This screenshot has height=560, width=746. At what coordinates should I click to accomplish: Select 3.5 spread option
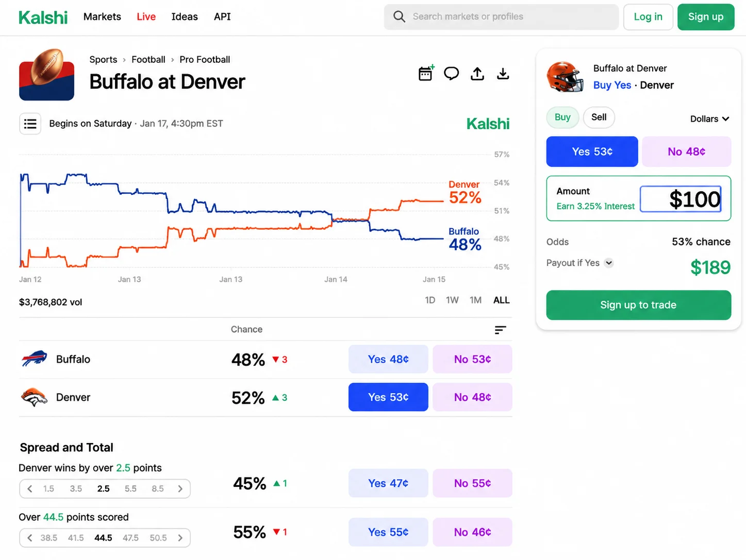point(76,489)
